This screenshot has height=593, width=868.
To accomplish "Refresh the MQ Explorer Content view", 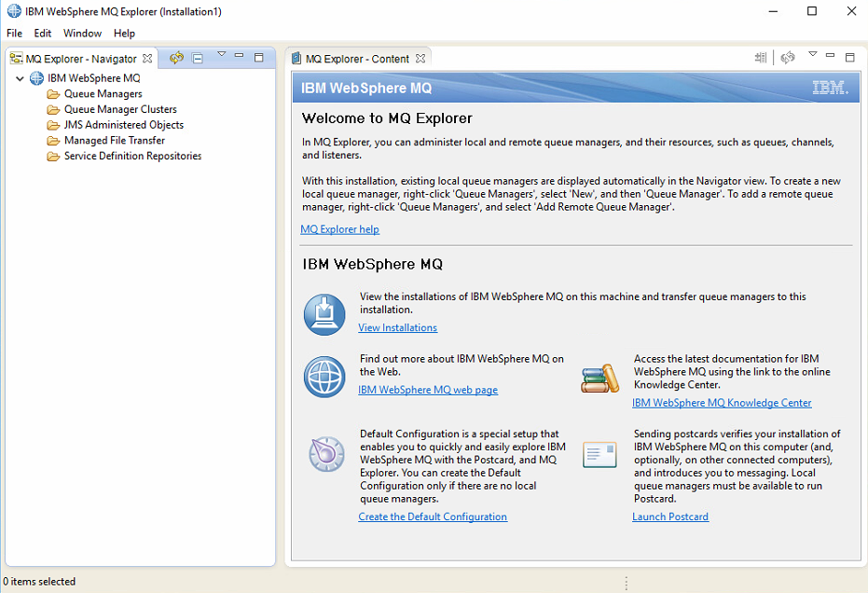I will pyautogui.click(x=788, y=57).
